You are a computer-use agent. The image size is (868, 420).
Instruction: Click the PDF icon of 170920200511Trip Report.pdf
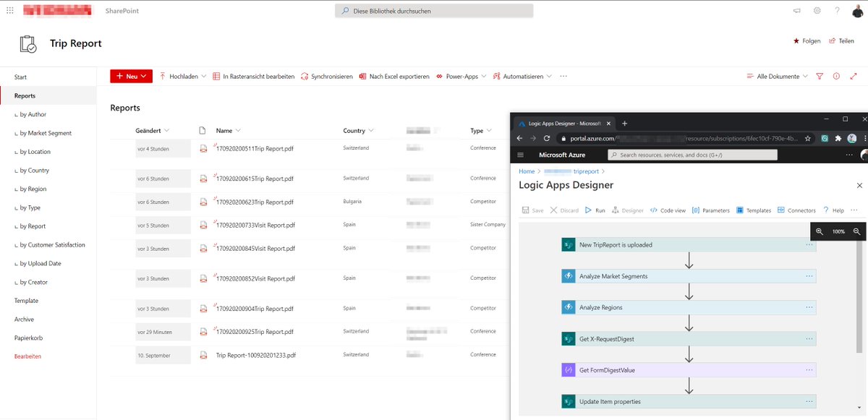[203, 148]
